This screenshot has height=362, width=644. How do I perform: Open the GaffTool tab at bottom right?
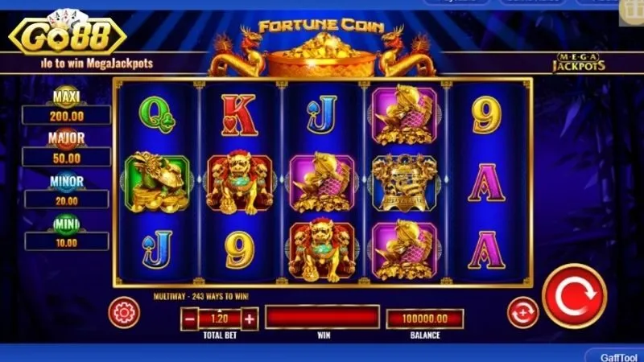617,356
